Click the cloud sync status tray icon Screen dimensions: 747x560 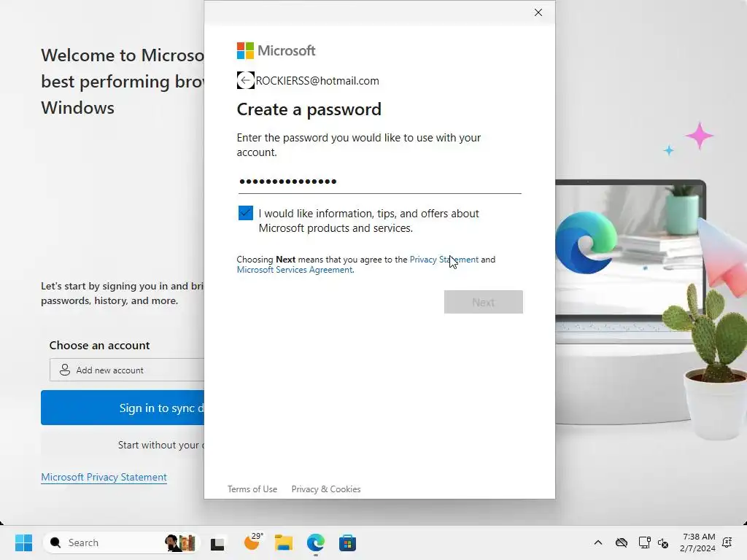point(622,542)
